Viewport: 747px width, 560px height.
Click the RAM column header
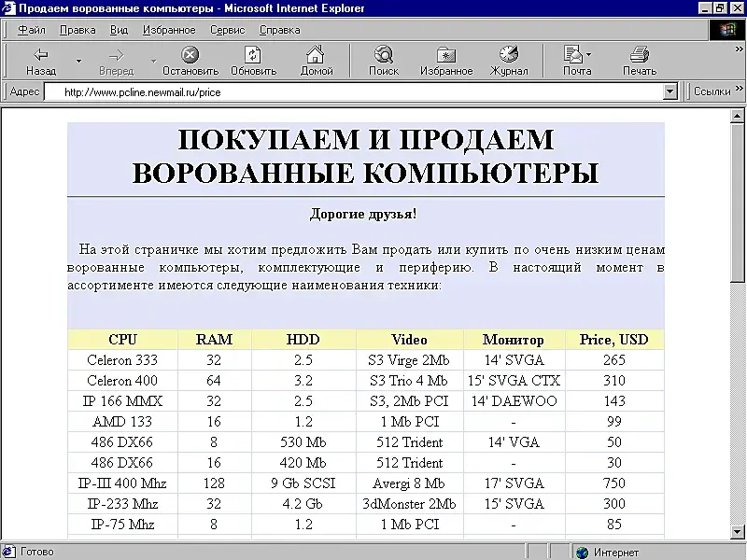pyautogui.click(x=214, y=340)
